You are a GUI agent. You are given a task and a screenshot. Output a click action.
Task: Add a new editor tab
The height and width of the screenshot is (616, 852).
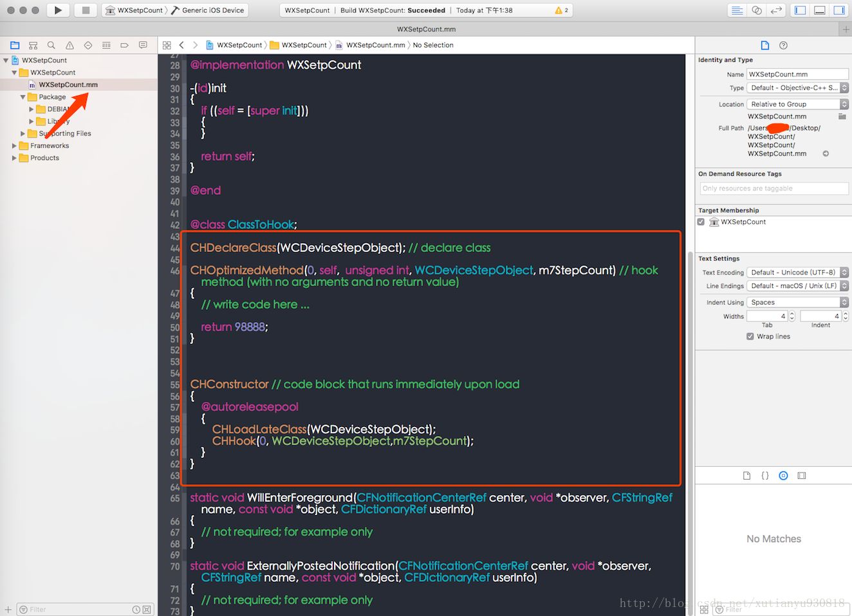point(846,29)
